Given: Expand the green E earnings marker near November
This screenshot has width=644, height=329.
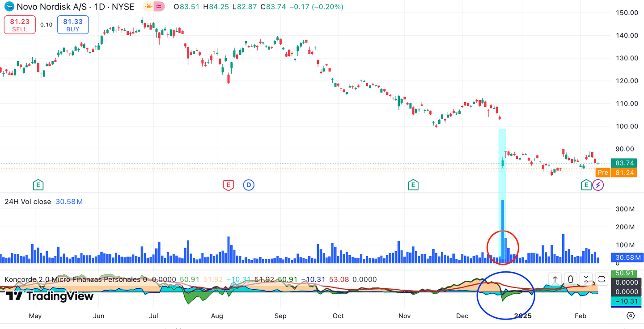Looking at the screenshot, I should tap(413, 185).
